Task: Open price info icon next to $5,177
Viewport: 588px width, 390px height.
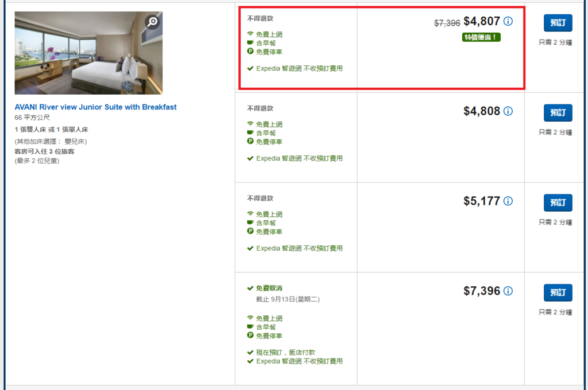Action: (508, 201)
